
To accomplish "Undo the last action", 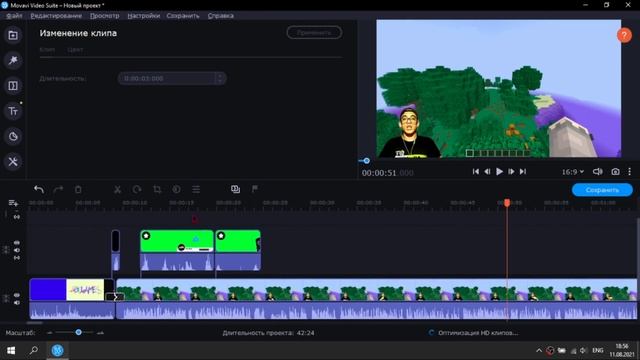I will coord(39,189).
